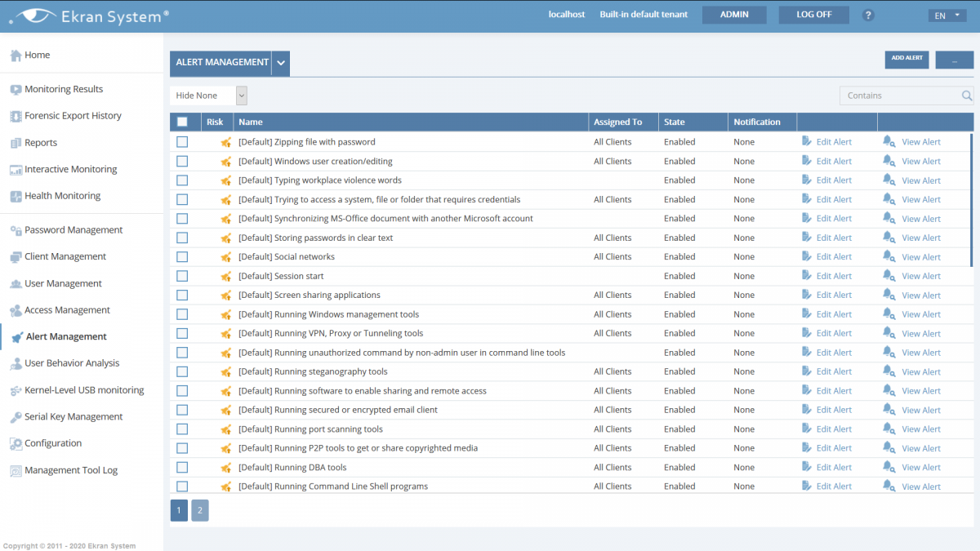This screenshot has width=980, height=551.
Task: Select checkbox for Running port scanning tools
Action: point(182,429)
